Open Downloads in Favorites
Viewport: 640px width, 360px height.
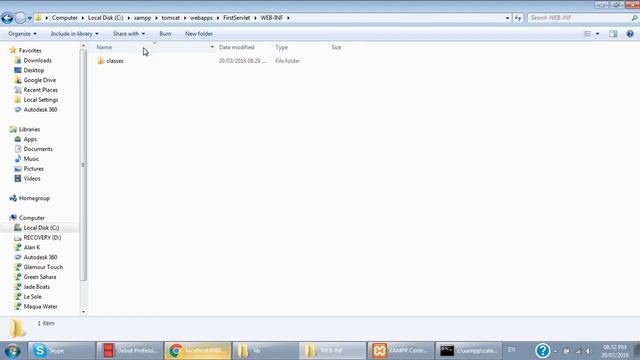pos(38,60)
